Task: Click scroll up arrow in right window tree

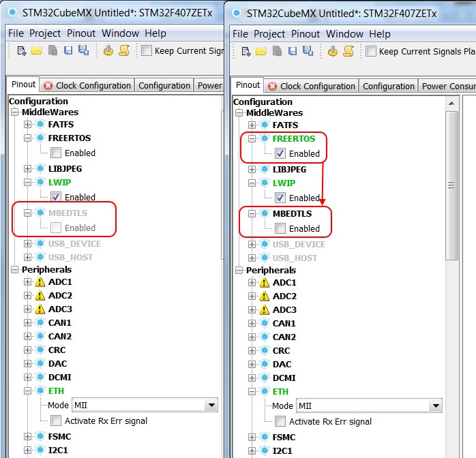Action: click(x=451, y=104)
